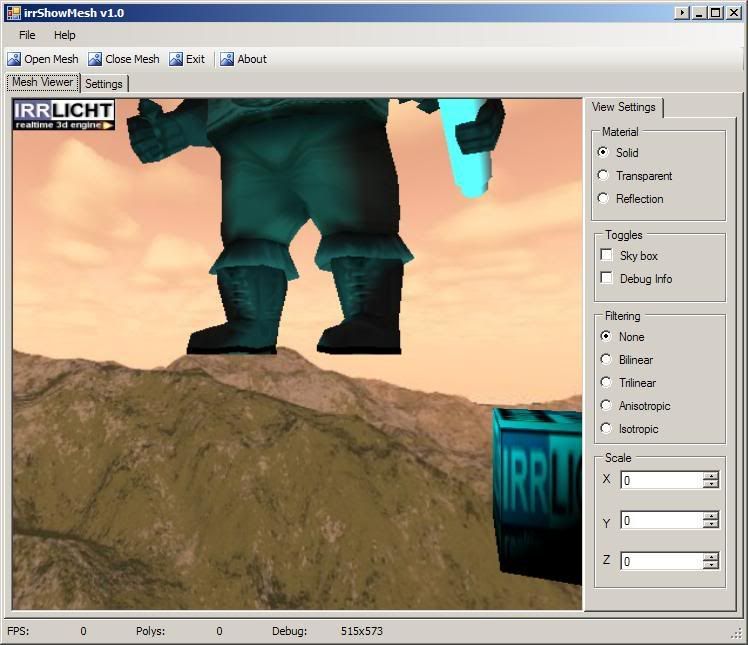Click the Irrlicht cube in viewport

(538, 496)
